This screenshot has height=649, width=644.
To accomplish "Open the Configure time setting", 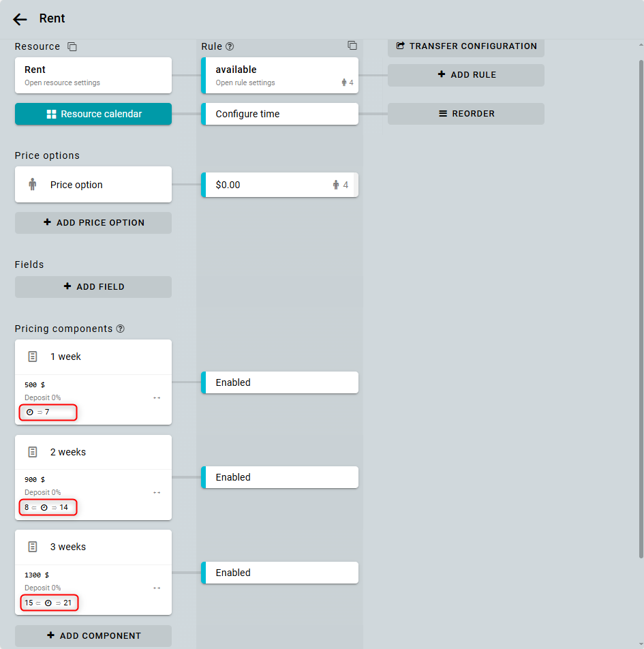I will 280,114.
